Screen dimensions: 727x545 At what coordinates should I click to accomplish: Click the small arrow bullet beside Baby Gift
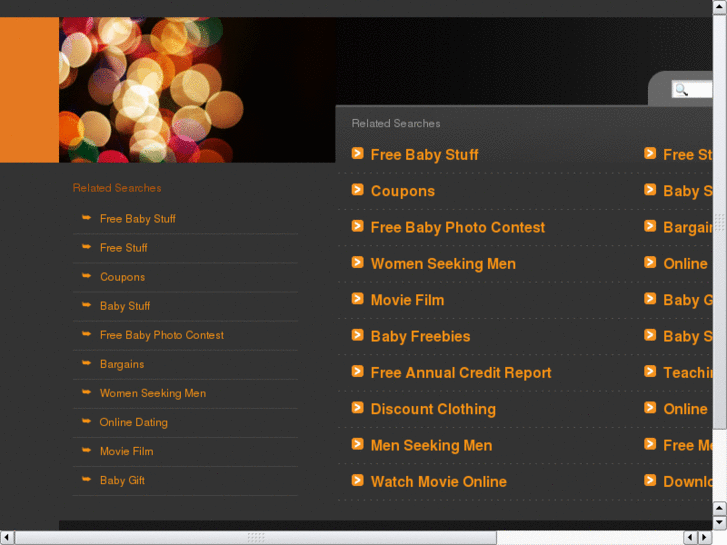pos(86,479)
